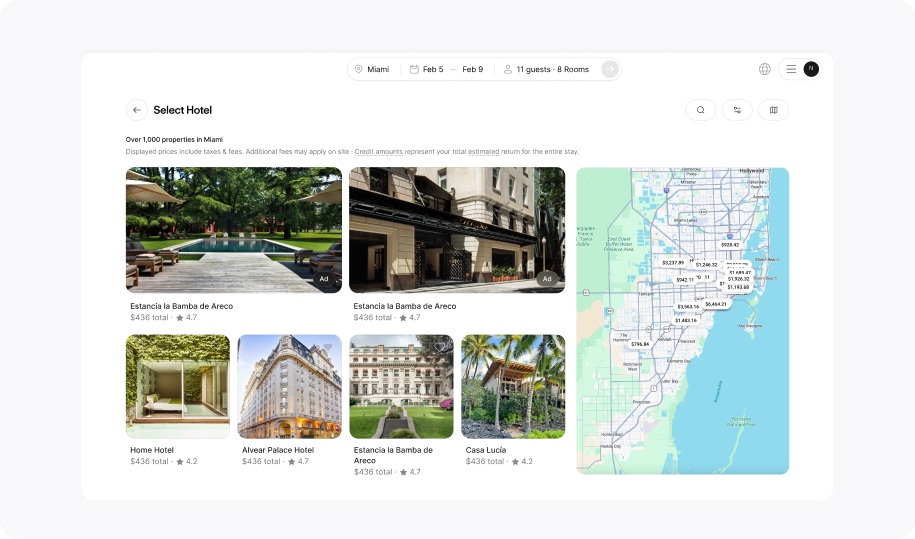Click the Ad badge on the pool photo
Screen dimensions: 915x539
click(x=324, y=279)
